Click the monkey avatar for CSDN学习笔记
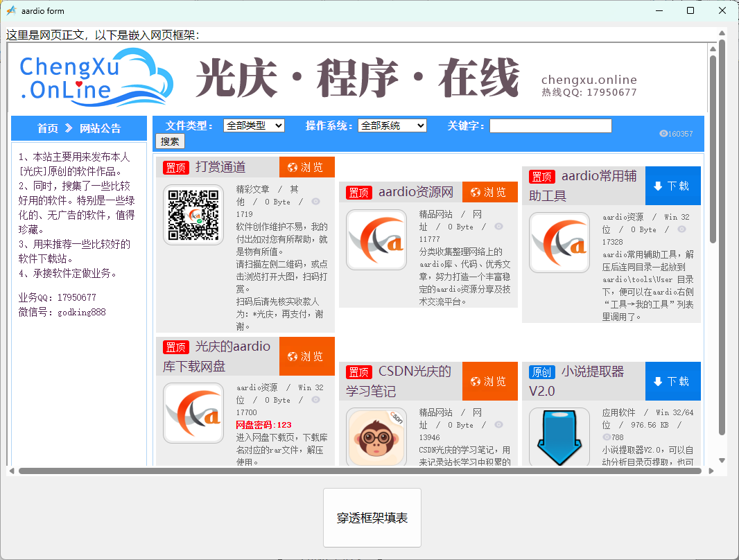739x560 pixels. [x=376, y=437]
